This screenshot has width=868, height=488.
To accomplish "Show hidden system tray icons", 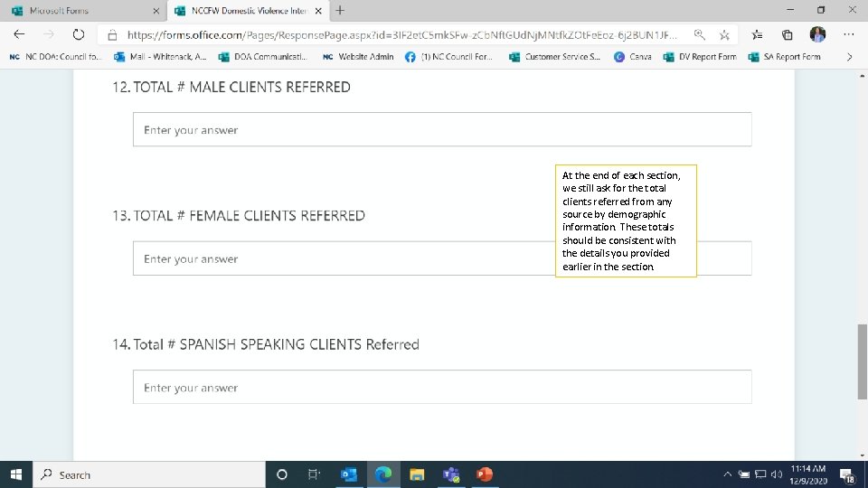I will coord(727,474).
